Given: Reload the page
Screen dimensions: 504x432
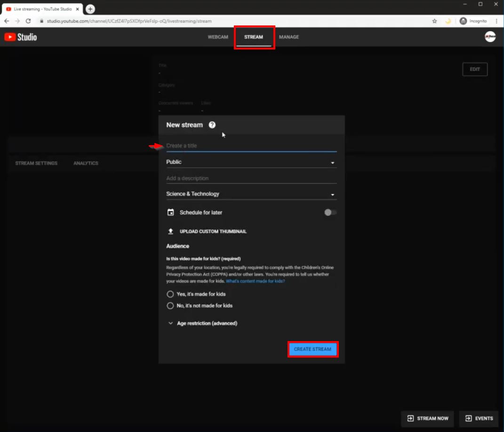Looking at the screenshot, I should pyautogui.click(x=28, y=21).
